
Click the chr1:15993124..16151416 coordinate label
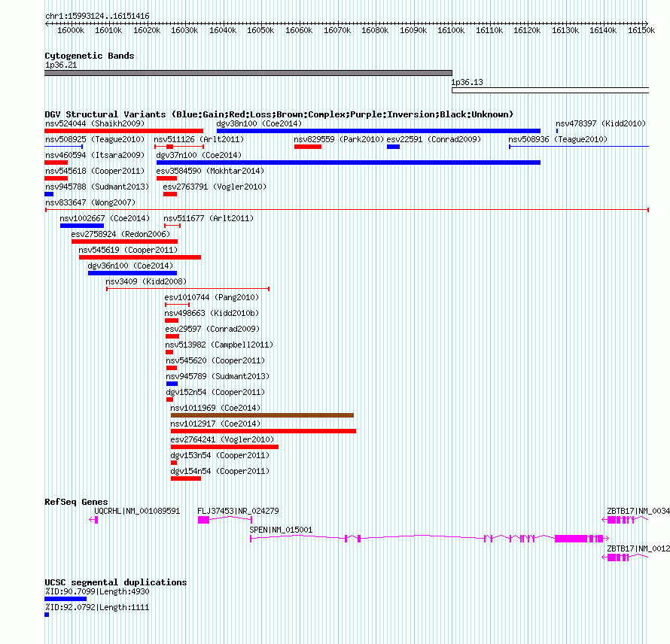click(x=97, y=17)
